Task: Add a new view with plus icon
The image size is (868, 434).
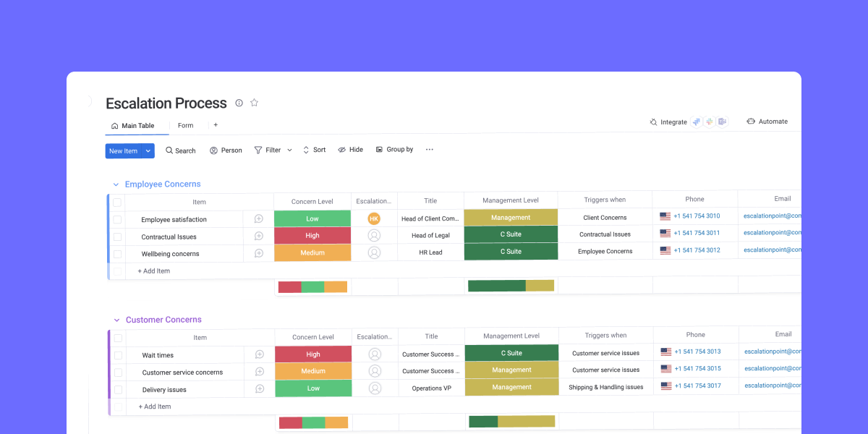Action: point(216,125)
